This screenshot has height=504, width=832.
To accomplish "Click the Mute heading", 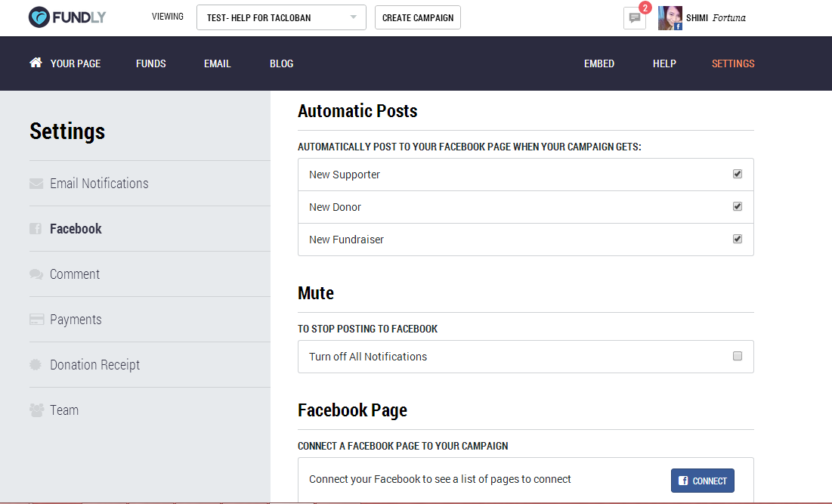I will (x=316, y=293).
